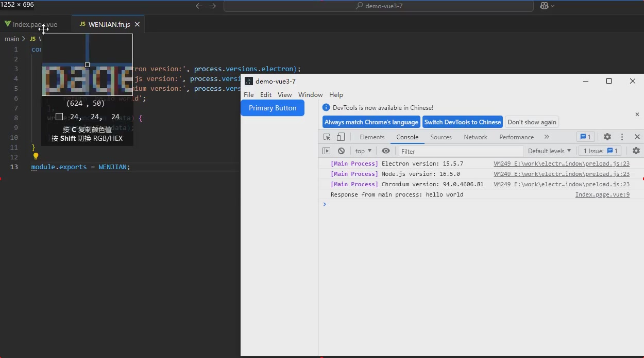Open the Window menu in demo-vue3-7

tap(310, 95)
